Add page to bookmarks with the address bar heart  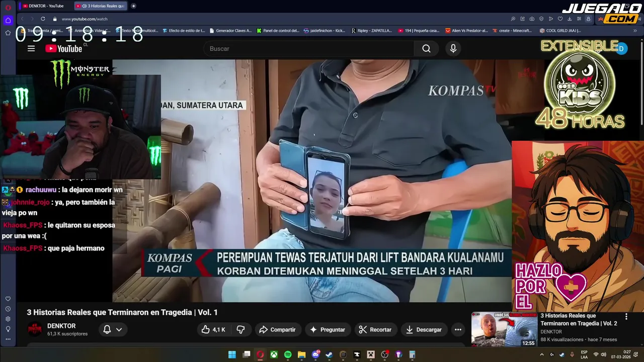(x=560, y=19)
